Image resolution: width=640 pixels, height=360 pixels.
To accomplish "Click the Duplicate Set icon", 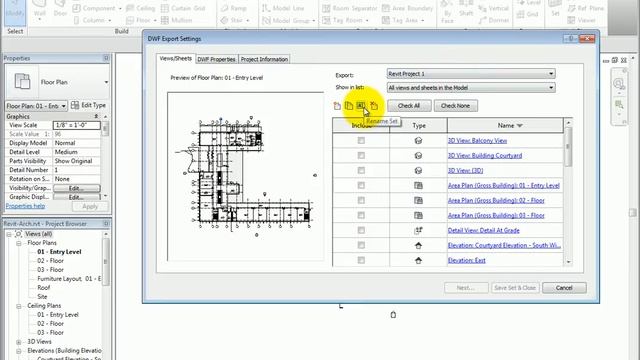I will pyautogui.click(x=349, y=106).
